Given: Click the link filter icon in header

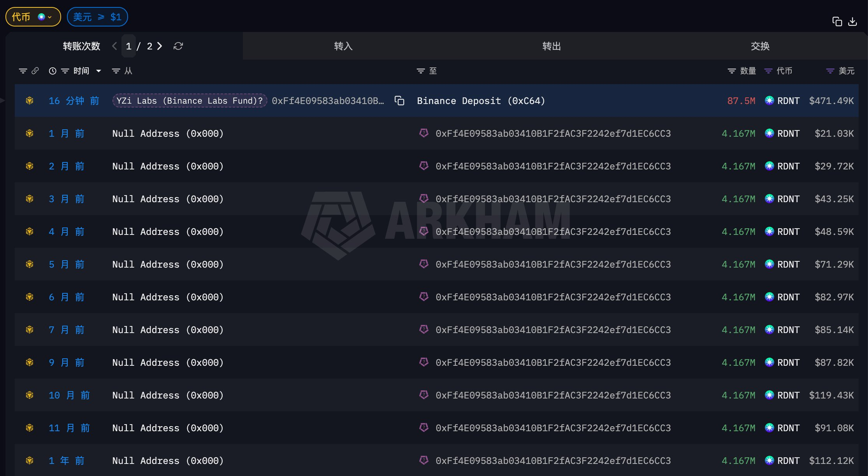Looking at the screenshot, I should 35,71.
